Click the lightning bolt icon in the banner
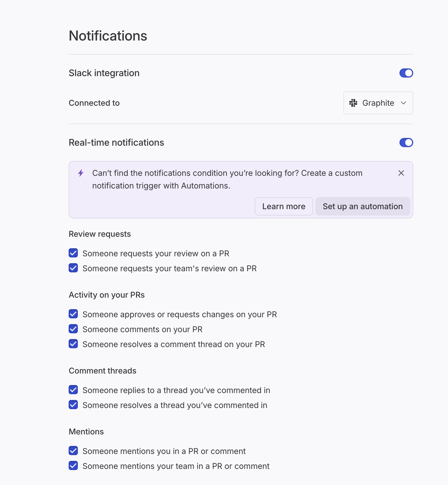The width and height of the screenshot is (448, 485). (x=81, y=173)
